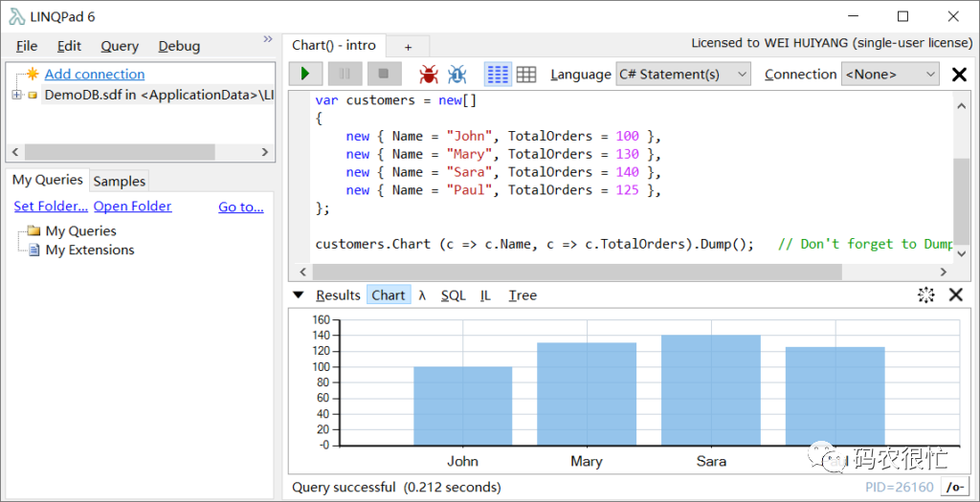This screenshot has width=980, height=502.
Task: Switch to Chart output tab
Action: (x=389, y=295)
